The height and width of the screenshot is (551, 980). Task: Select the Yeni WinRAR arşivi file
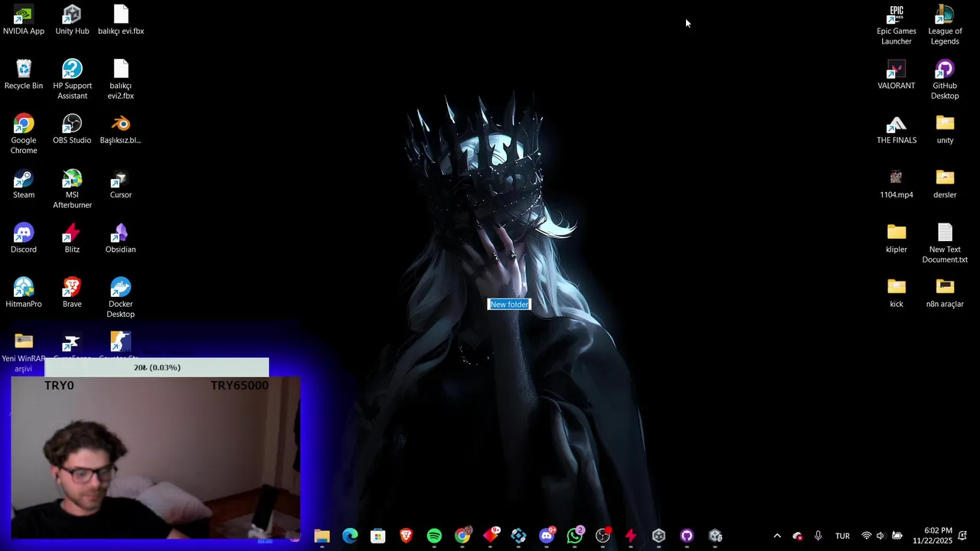[x=24, y=352]
